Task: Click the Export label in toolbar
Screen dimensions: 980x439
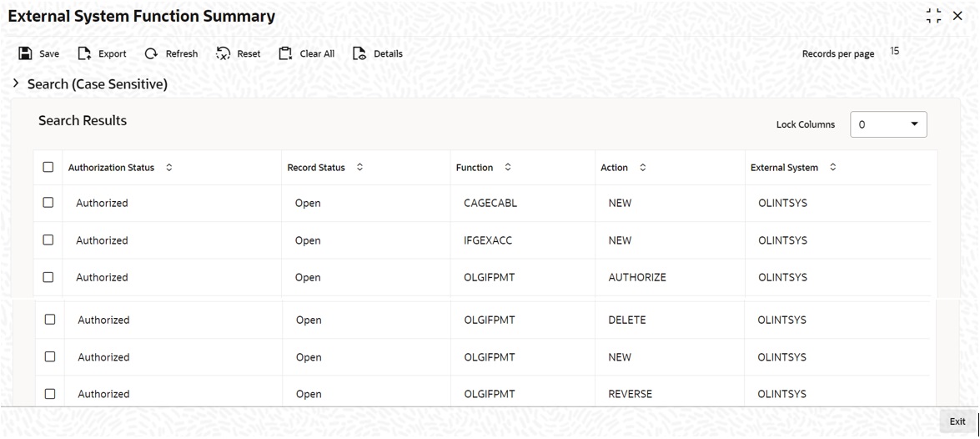Action: pos(113,53)
